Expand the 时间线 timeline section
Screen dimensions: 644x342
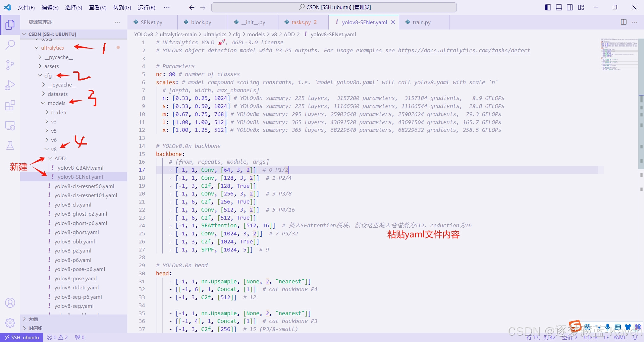(x=73, y=328)
